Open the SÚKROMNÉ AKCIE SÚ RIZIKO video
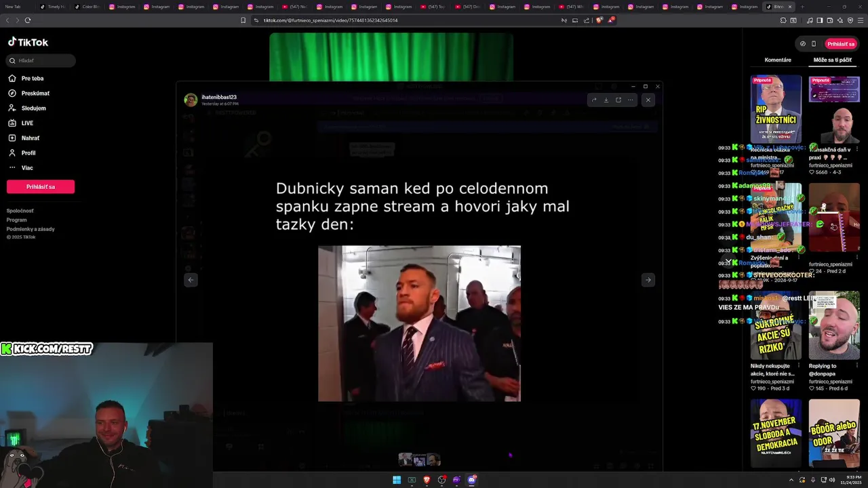This screenshot has width=868, height=488. click(x=776, y=325)
